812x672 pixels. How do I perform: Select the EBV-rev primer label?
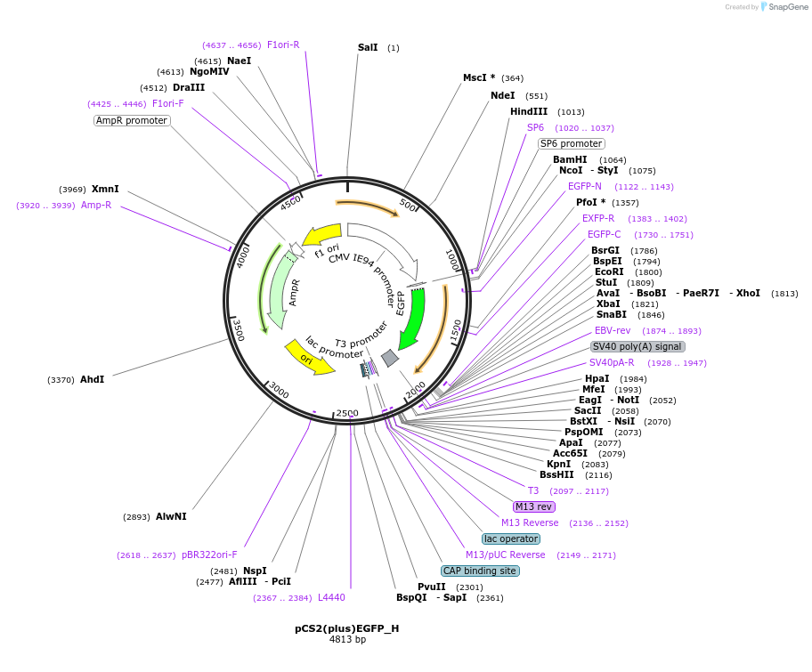click(612, 330)
